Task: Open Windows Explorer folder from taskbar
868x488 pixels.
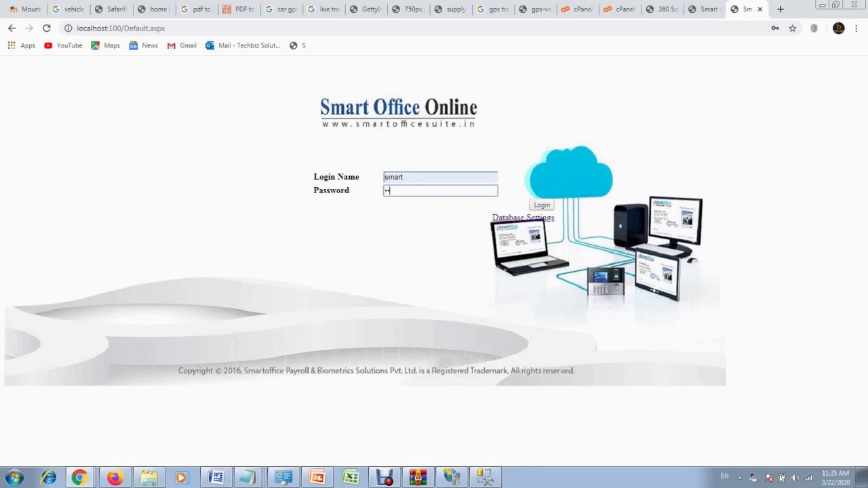Action: 149,477
